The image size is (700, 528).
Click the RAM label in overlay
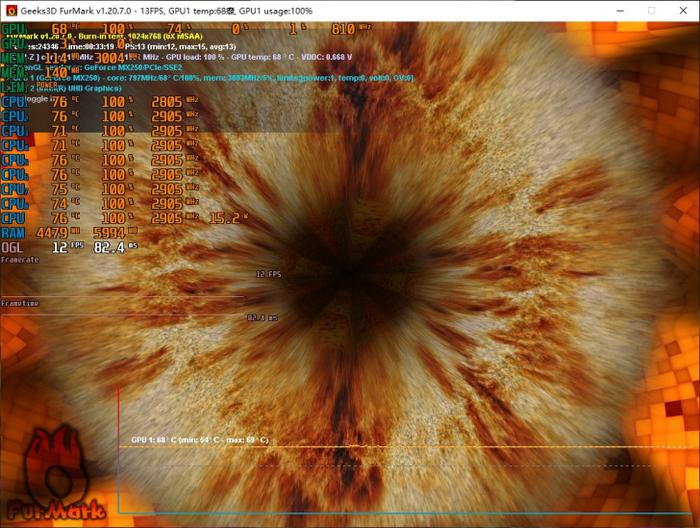coord(13,233)
